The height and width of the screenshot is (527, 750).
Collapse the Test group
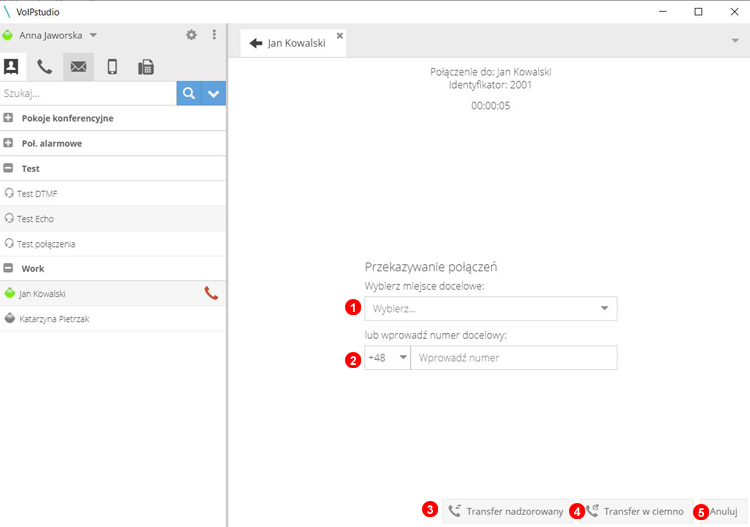click(8, 168)
